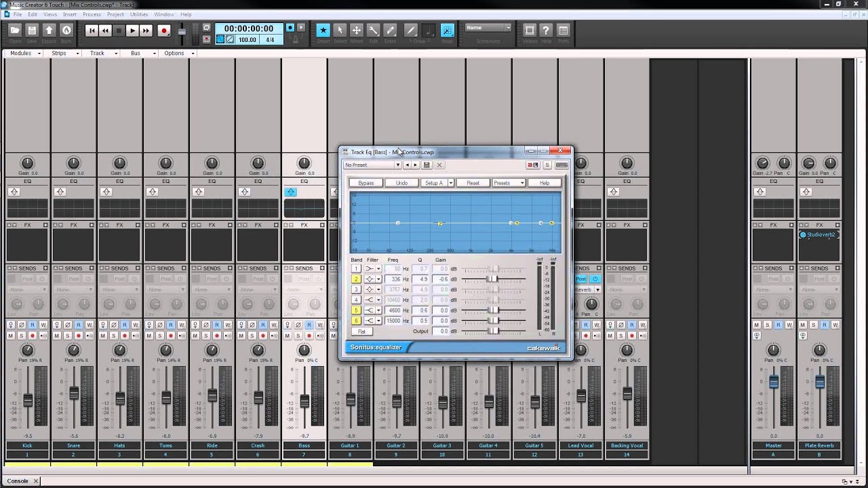Go to start with return-to-zero button
The width and height of the screenshot is (868, 488).
click(x=92, y=30)
